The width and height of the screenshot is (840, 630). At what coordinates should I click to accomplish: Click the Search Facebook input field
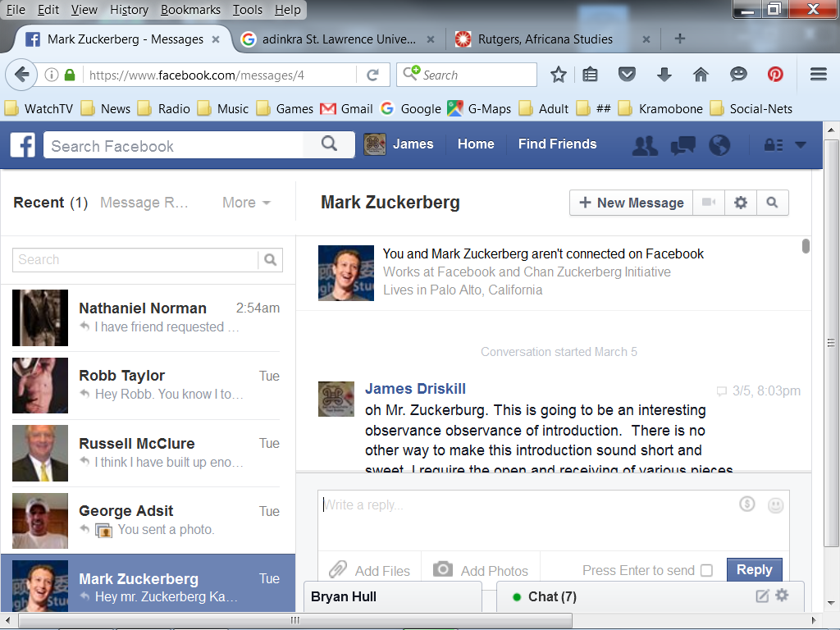coord(174,144)
